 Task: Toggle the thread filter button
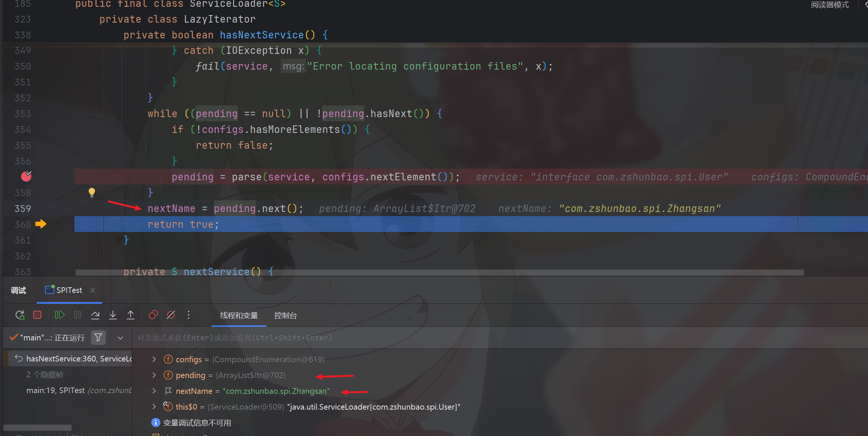pyautogui.click(x=98, y=338)
